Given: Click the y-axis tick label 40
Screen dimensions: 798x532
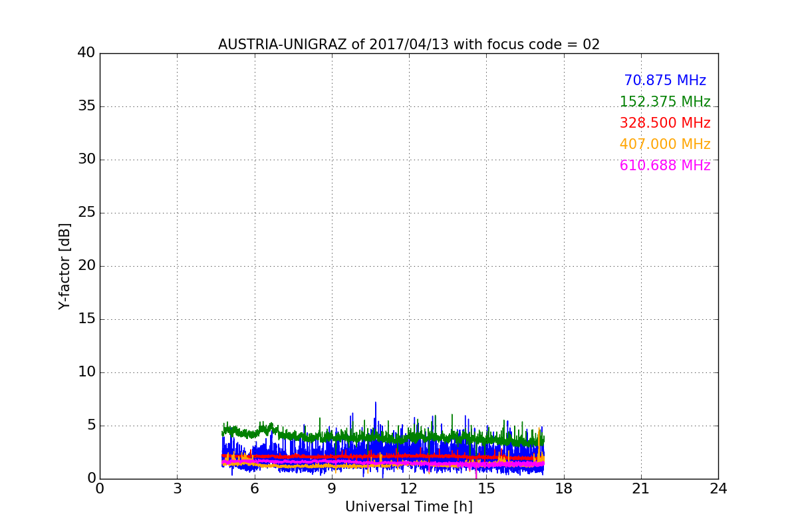Looking at the screenshot, I should [x=86, y=53].
